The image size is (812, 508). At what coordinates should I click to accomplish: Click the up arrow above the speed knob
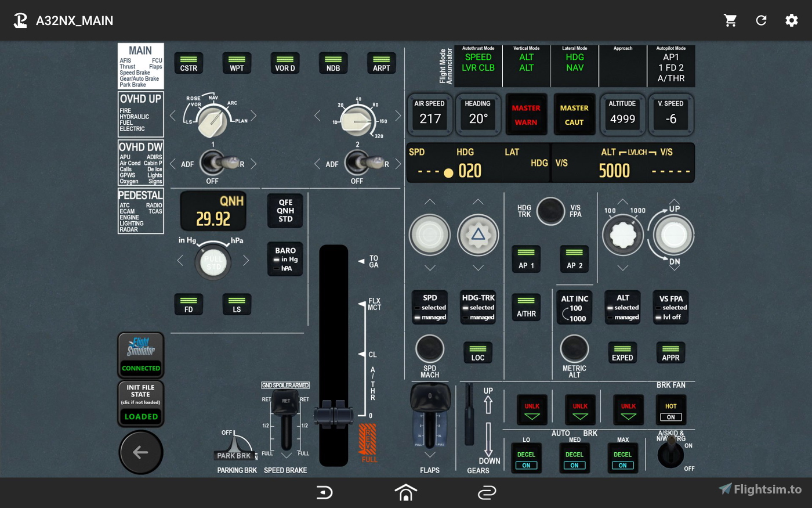tap(430, 201)
